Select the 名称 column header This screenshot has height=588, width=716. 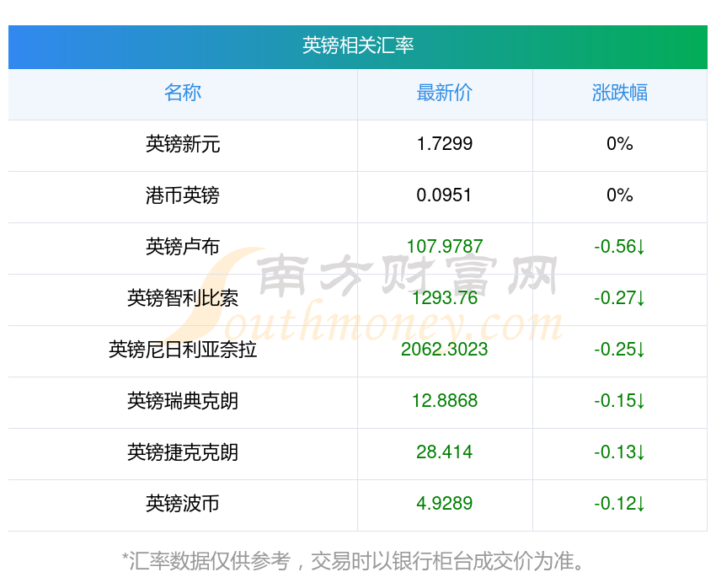click(x=183, y=93)
